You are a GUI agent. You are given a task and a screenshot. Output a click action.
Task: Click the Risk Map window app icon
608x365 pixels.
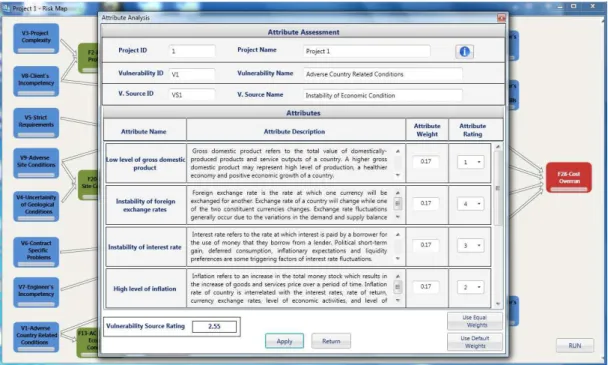point(6,8)
